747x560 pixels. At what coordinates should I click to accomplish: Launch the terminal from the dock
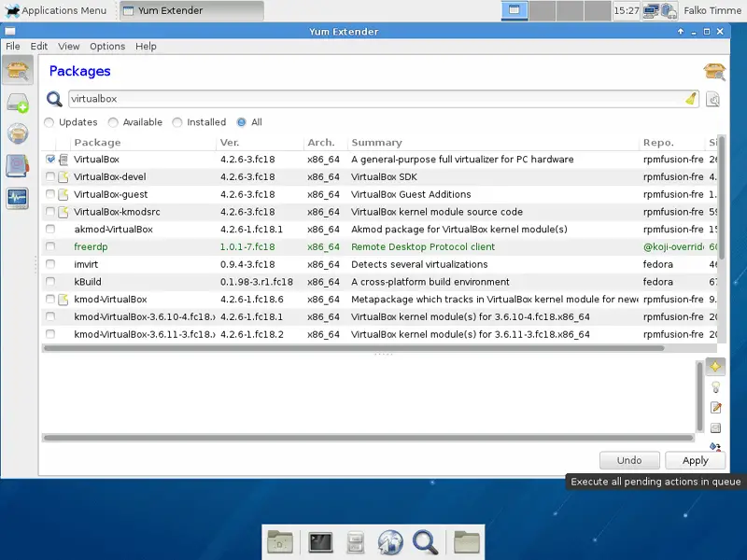point(320,542)
